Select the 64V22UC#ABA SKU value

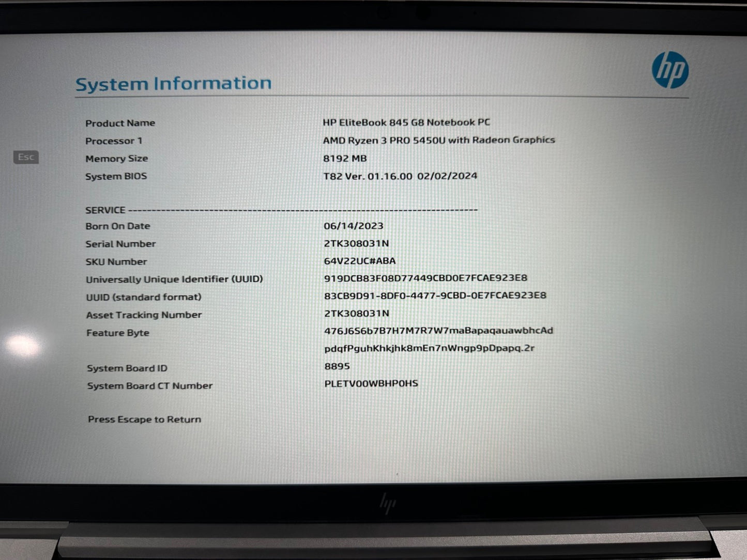[360, 261]
